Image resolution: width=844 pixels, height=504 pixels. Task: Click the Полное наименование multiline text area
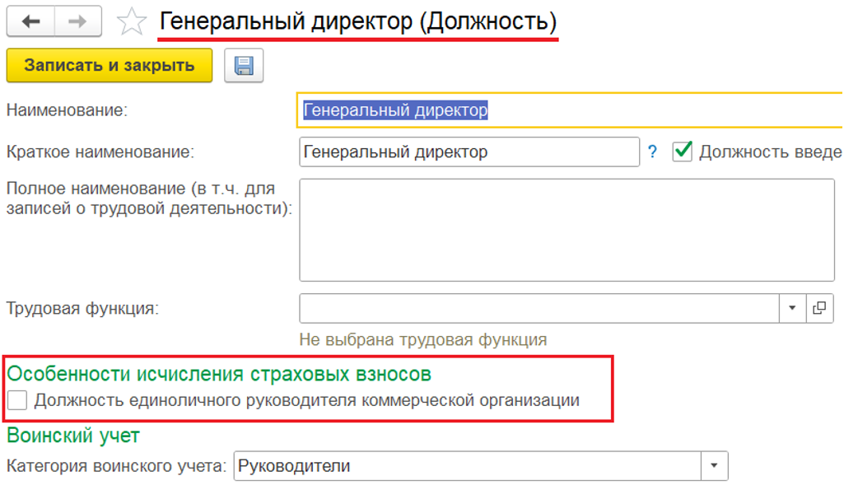tap(567, 229)
